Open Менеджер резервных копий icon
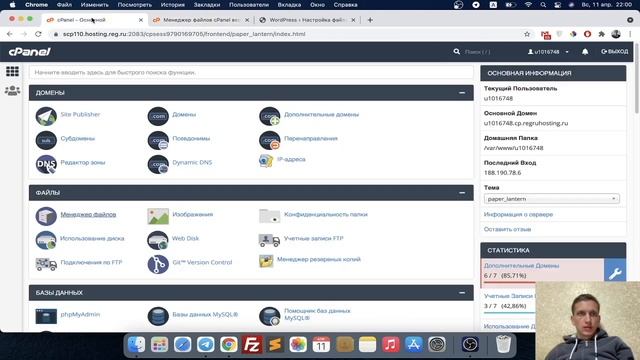 (x=266, y=260)
